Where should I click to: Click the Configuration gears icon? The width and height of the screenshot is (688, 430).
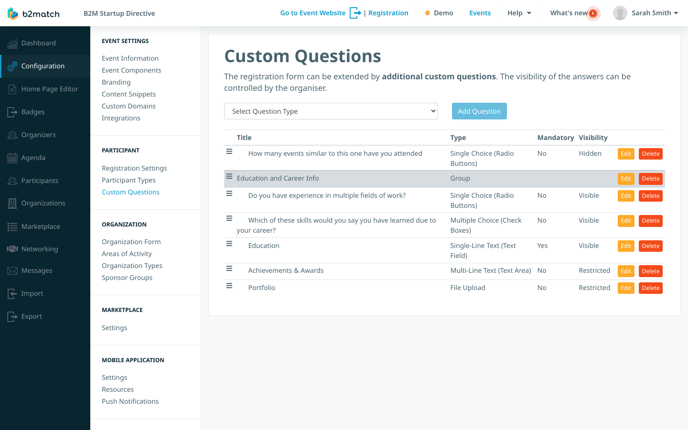pos(12,66)
